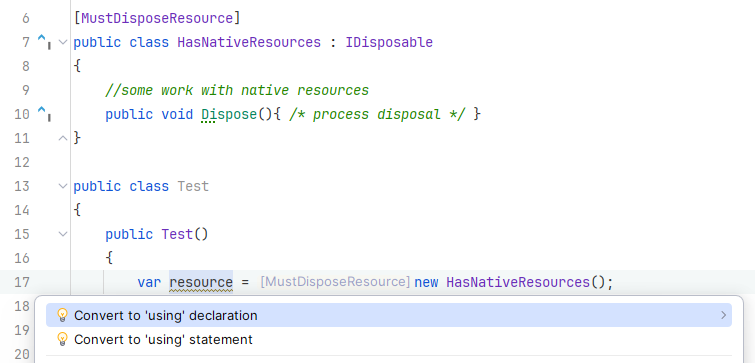Collapse the HasNativeResources class fold arrow
The width and height of the screenshot is (755, 363).
(63, 42)
